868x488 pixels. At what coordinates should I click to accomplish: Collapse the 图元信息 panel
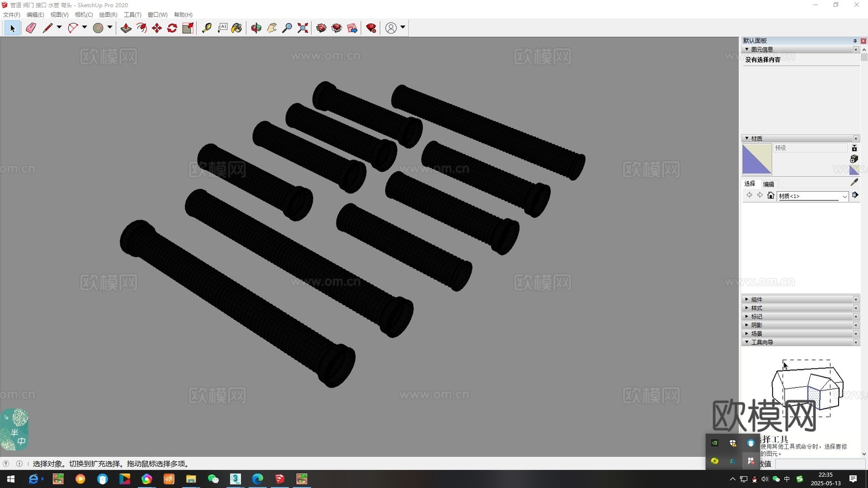point(747,49)
